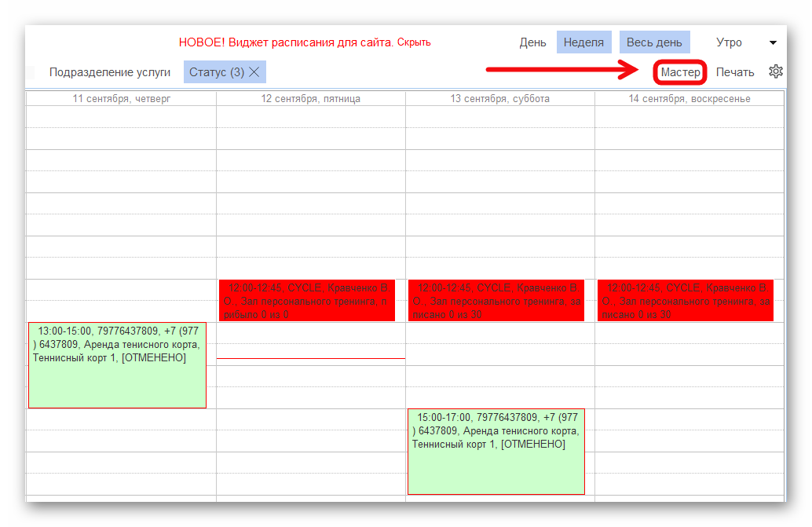The image size is (812, 527).
Task: Click the Скрыть link to hide announcement
Action: point(414,42)
